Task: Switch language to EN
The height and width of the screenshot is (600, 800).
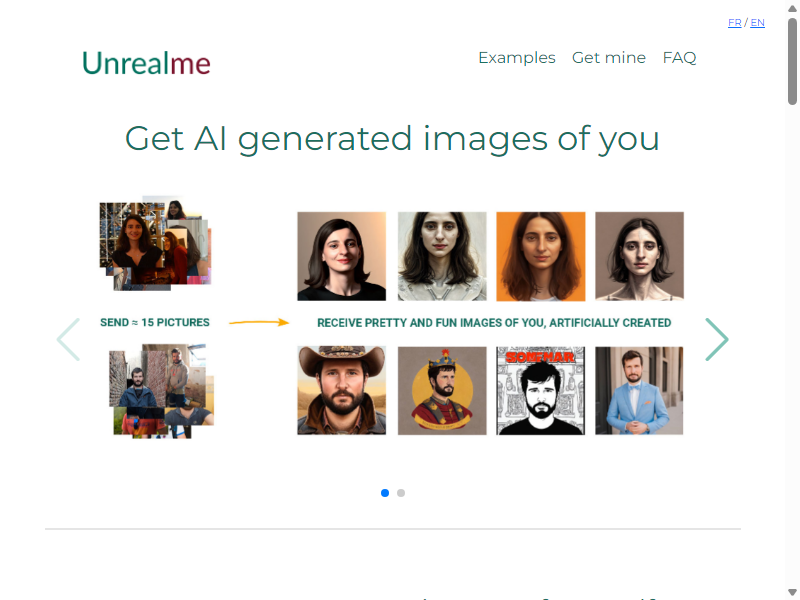Action: tap(757, 22)
